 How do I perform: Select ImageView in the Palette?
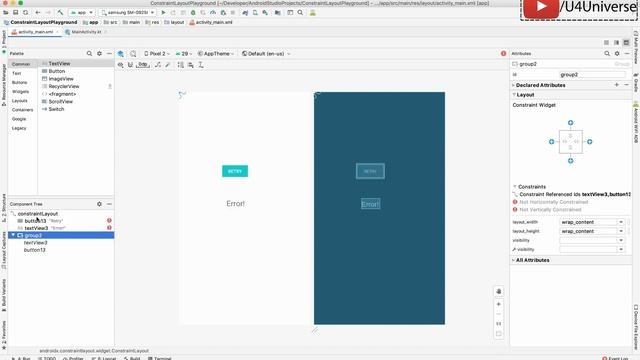click(61, 79)
